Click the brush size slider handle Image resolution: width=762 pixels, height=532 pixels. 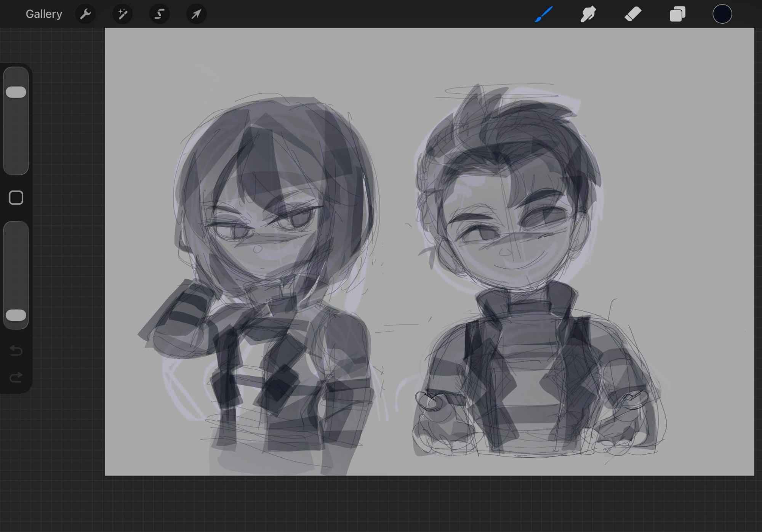coord(16,92)
